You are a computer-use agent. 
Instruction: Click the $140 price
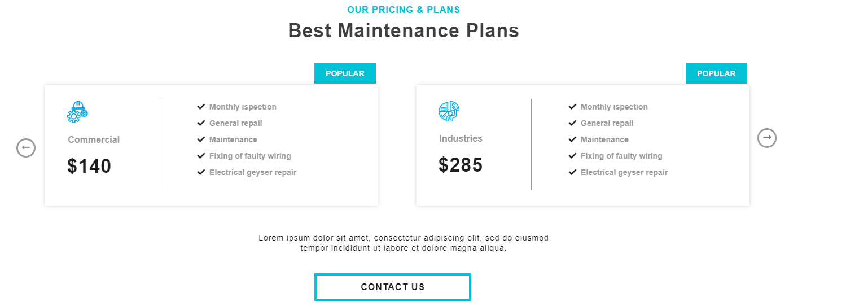pyautogui.click(x=89, y=166)
